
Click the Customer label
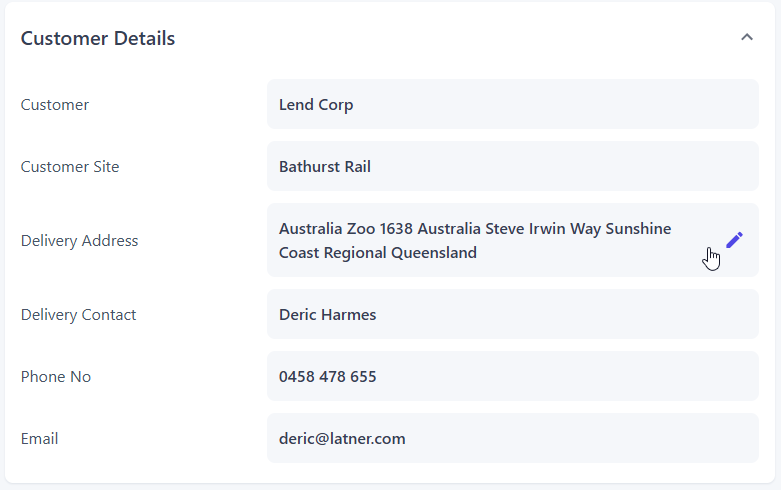click(55, 105)
